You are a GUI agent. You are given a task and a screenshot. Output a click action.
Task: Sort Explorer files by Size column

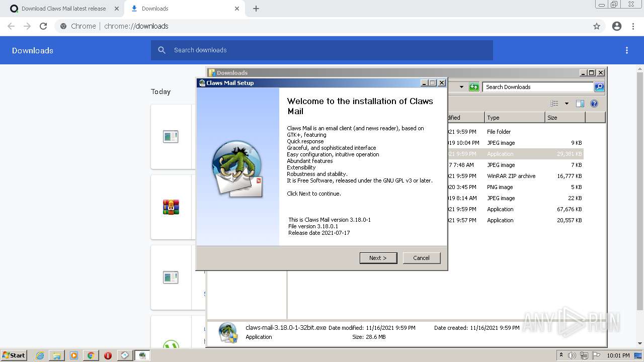click(565, 118)
